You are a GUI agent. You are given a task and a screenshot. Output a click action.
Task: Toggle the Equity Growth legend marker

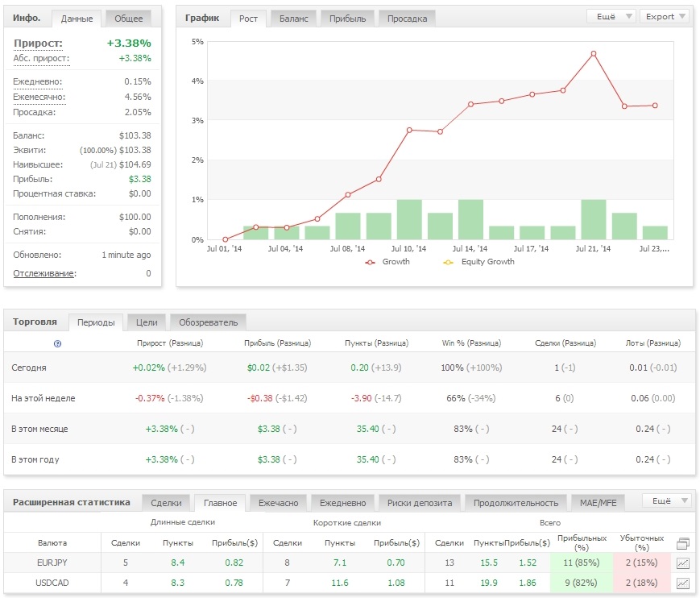pyautogui.click(x=448, y=262)
